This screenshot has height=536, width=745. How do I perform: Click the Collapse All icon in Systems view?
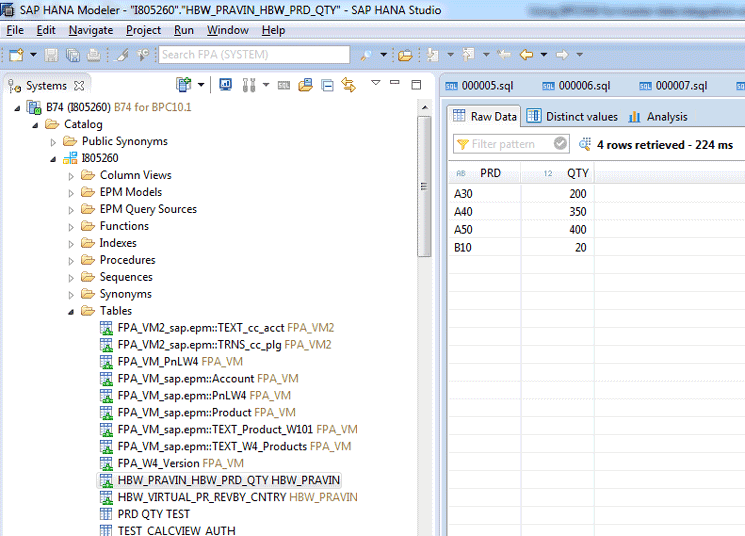(x=327, y=85)
